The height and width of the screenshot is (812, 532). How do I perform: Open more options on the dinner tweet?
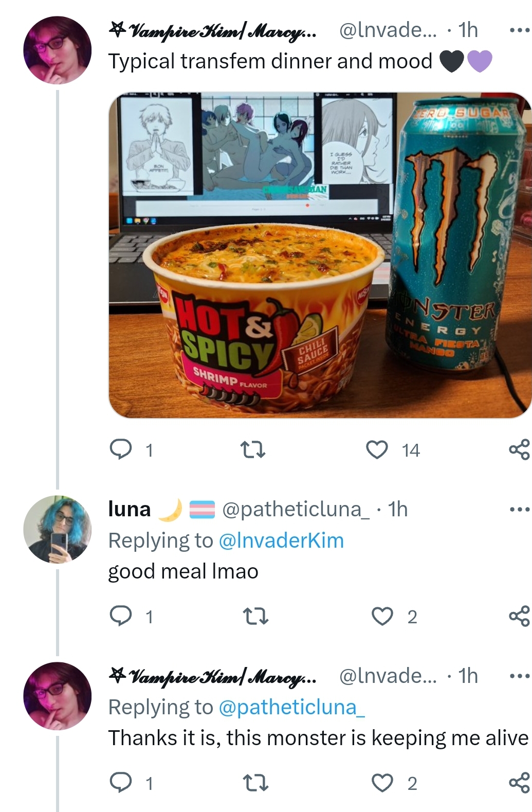click(519, 31)
